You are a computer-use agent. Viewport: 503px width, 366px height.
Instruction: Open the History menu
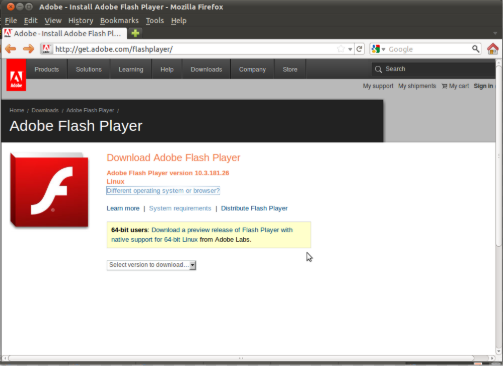[x=81, y=21]
